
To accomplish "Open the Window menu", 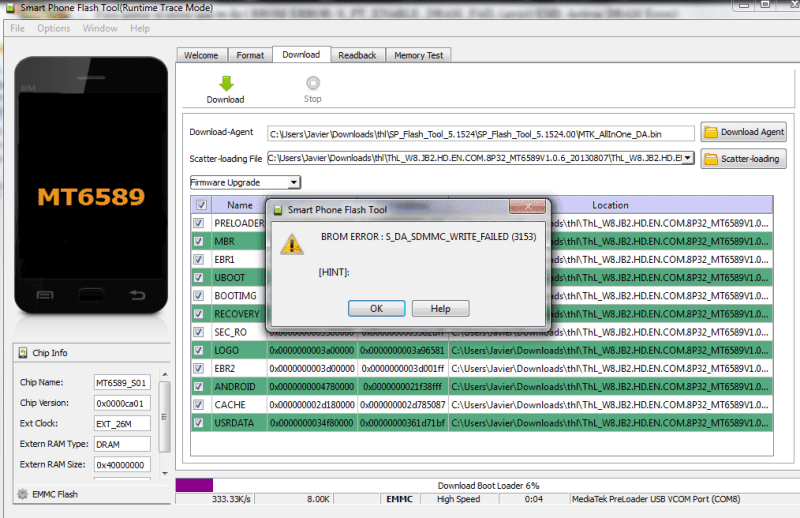I will point(100,29).
